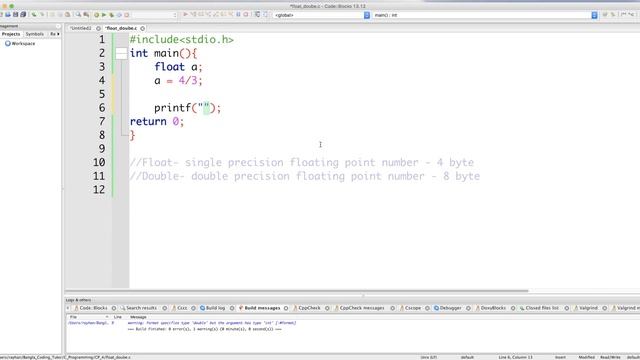Open the Code::Blocks log tab
Screen dimensions: 640x360
tap(91, 308)
